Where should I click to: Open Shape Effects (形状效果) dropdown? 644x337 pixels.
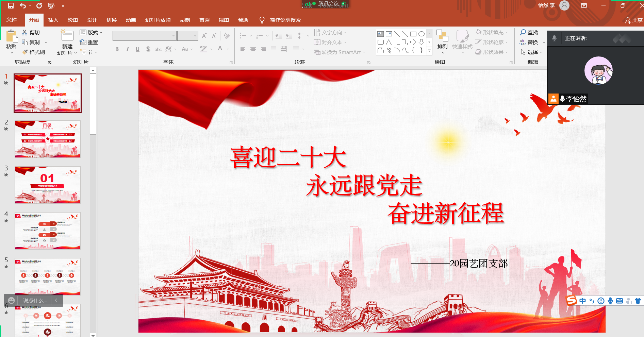pos(492,52)
